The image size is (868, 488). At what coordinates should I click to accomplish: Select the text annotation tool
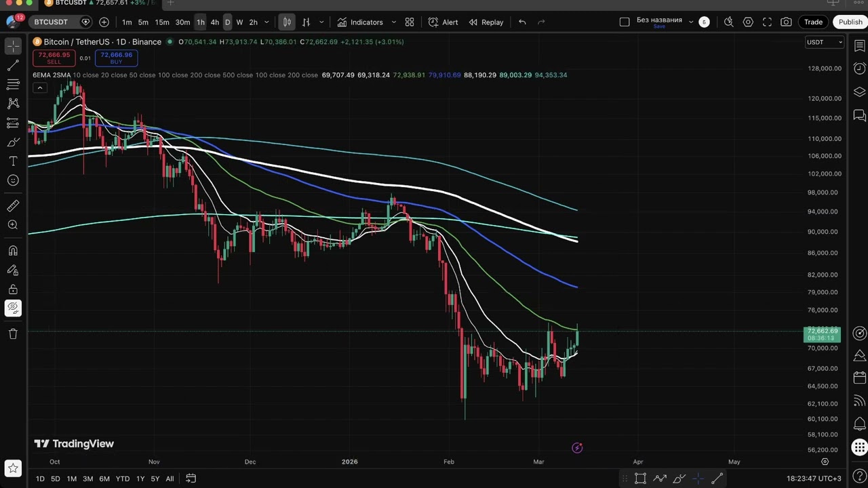tap(13, 161)
